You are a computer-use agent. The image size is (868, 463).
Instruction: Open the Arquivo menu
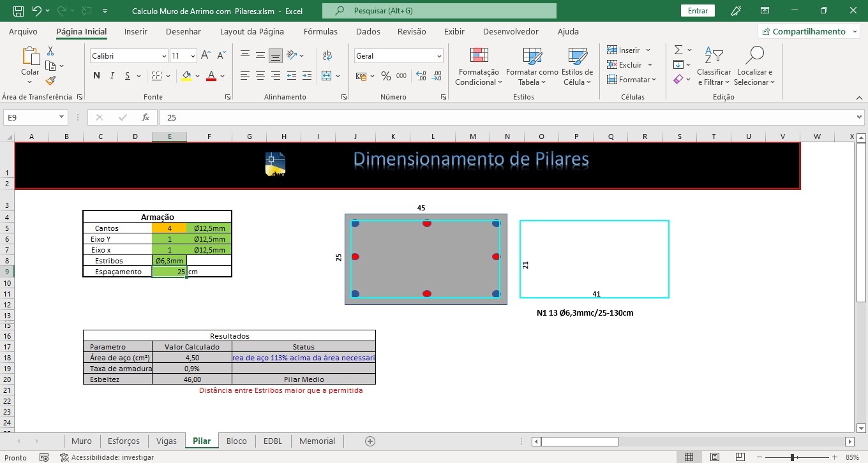pyautogui.click(x=23, y=31)
